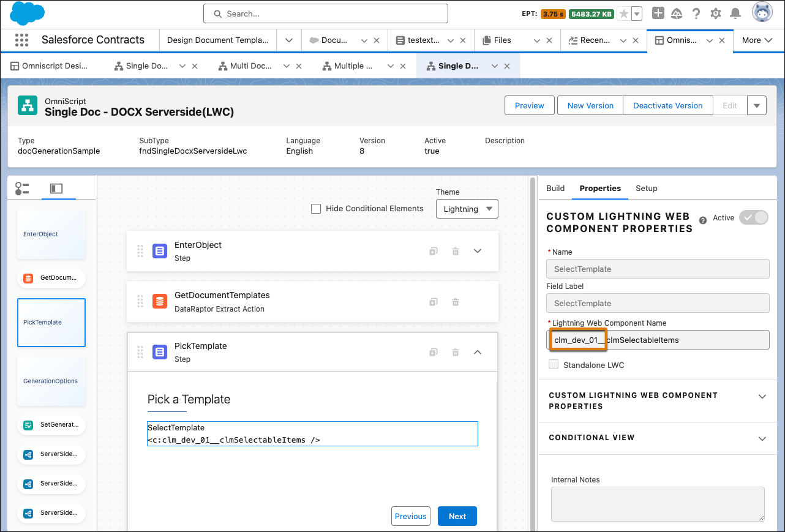Click in the Search box

326,13
